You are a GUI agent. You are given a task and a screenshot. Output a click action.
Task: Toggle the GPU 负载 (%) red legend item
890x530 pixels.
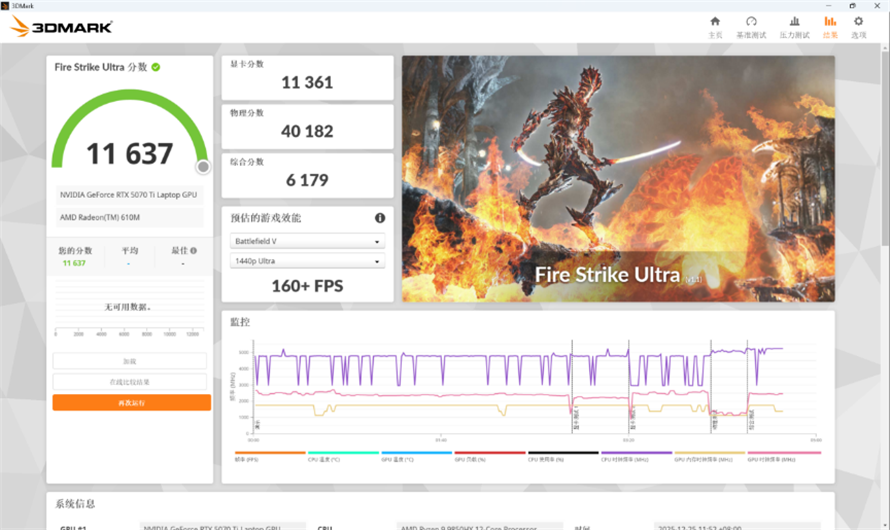click(490, 456)
